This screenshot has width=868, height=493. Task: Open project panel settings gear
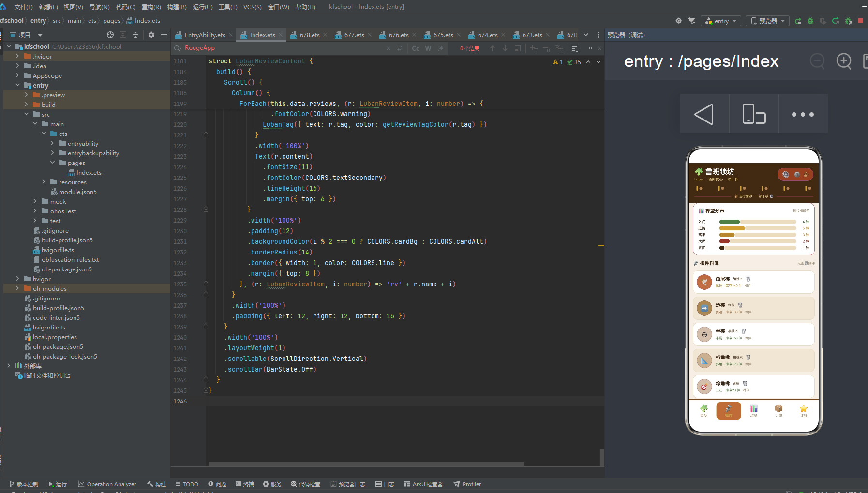click(x=151, y=35)
